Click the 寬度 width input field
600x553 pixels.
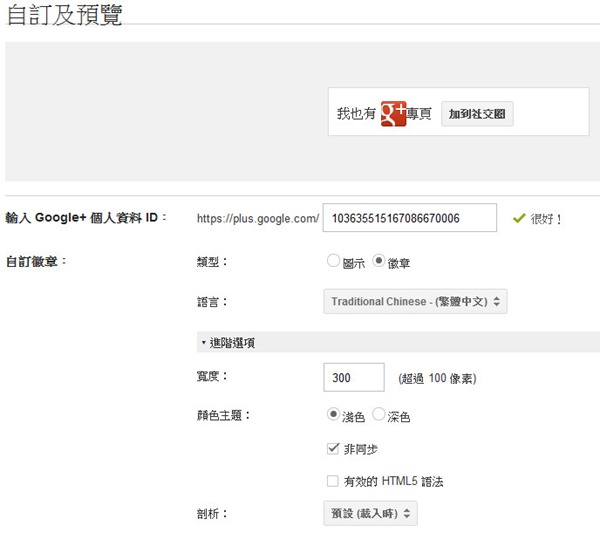(354, 377)
